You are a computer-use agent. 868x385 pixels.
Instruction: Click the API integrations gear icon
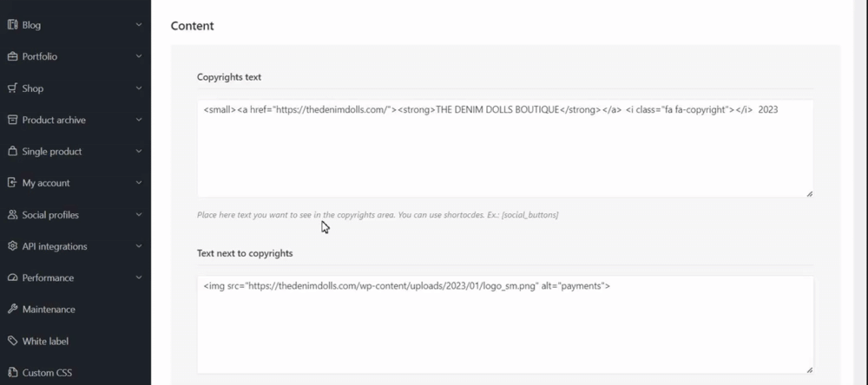pos(12,246)
